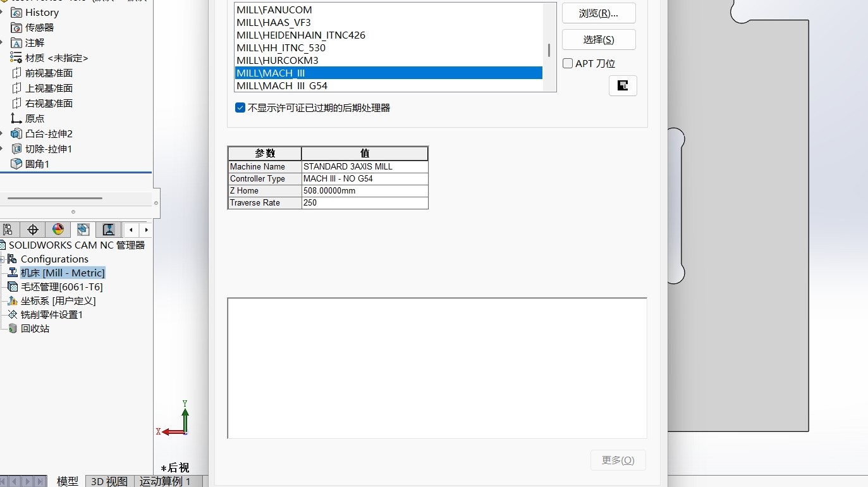
Task: Select the 前视基准面 plane icon
Action: [16, 73]
